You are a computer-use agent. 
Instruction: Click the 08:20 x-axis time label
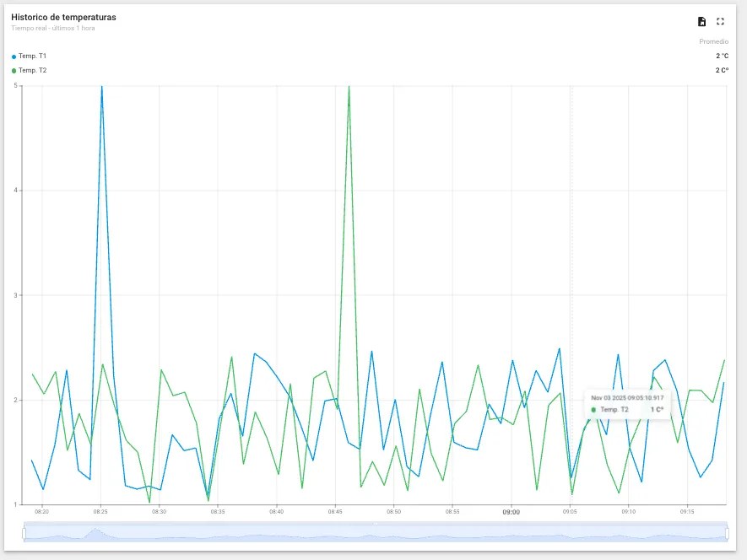pyautogui.click(x=41, y=512)
